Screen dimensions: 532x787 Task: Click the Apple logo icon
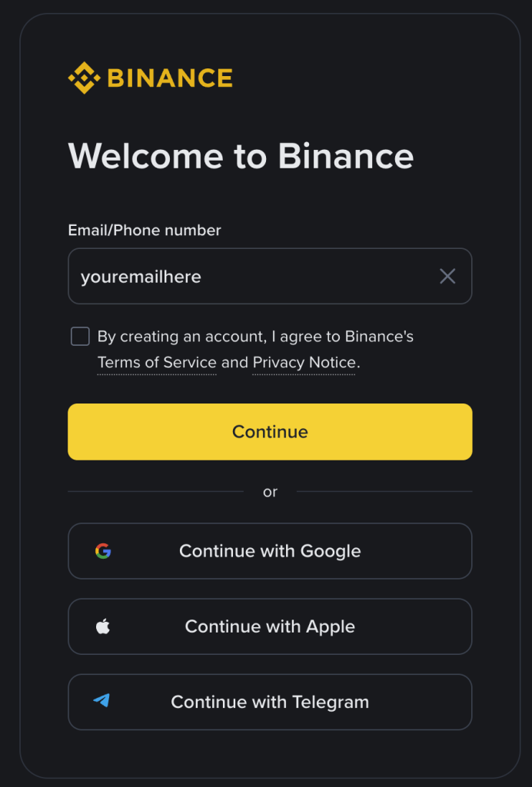103,626
